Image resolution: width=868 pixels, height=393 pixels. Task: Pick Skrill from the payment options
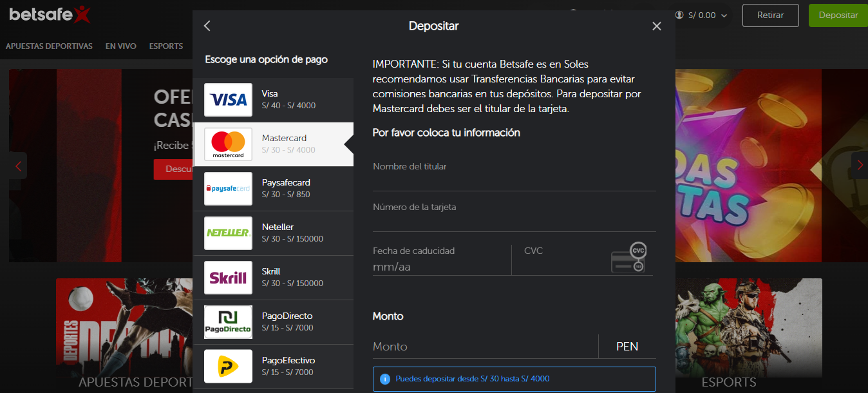(227, 277)
